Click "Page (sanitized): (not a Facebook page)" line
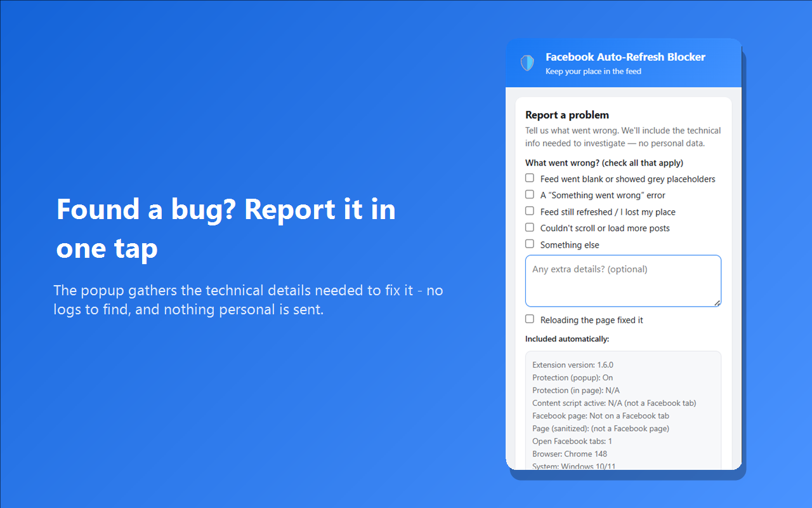Image resolution: width=812 pixels, height=508 pixels. (601, 429)
